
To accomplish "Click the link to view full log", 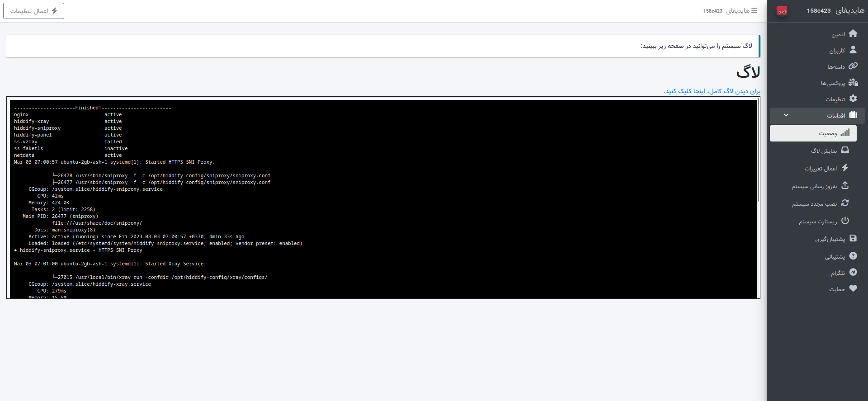I will coord(712,91).
